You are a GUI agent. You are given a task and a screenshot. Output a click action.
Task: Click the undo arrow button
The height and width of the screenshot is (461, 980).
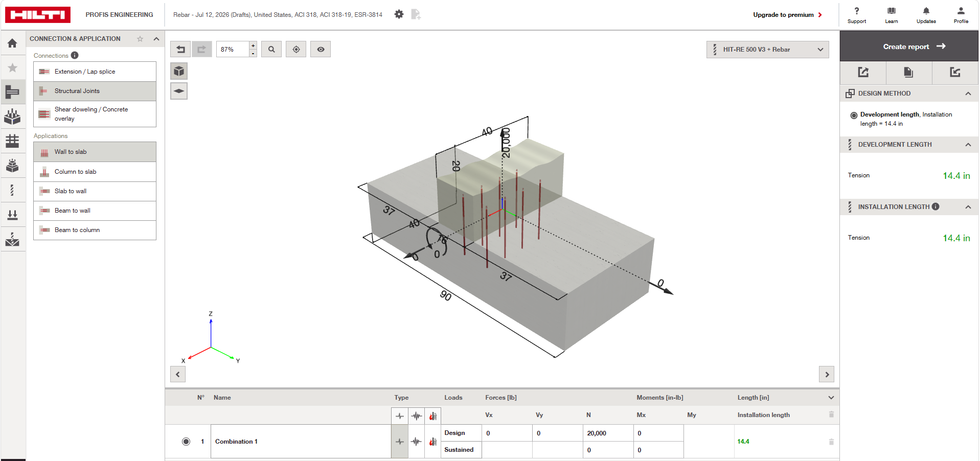(x=180, y=49)
